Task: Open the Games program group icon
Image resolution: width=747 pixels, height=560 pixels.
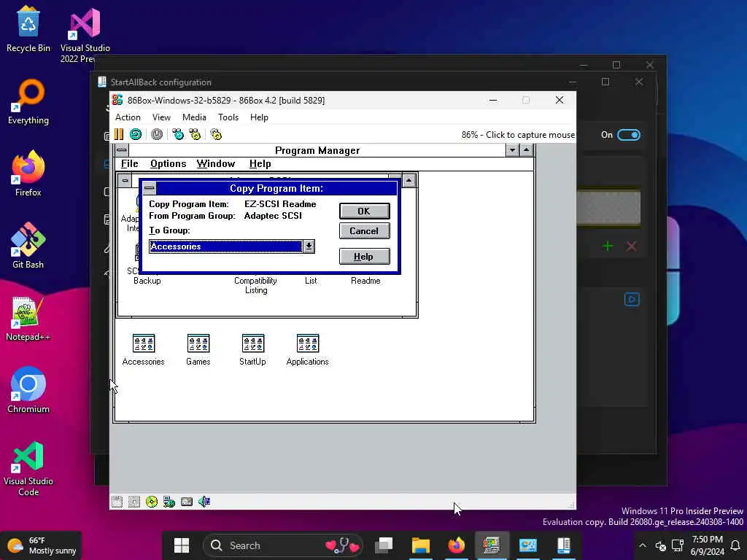Action: (198, 349)
